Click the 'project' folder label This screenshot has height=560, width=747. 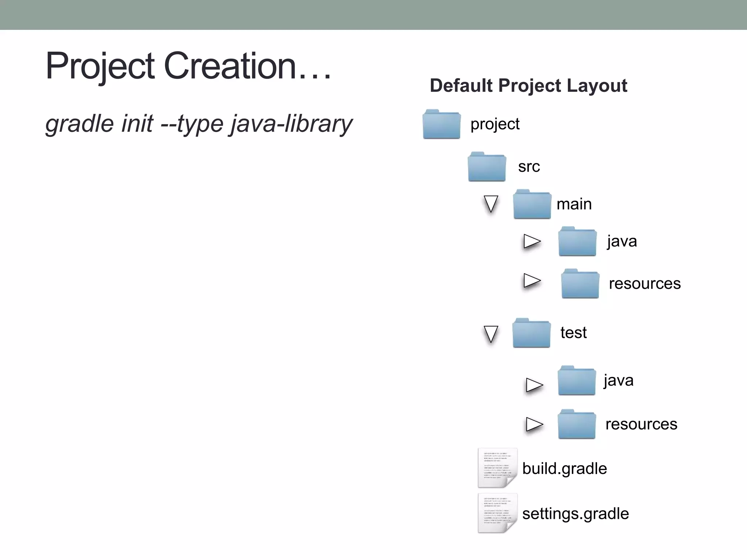point(495,125)
